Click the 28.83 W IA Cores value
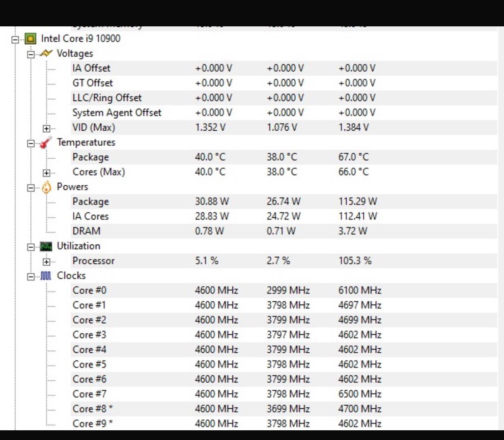The image size is (504, 440). [x=212, y=216]
